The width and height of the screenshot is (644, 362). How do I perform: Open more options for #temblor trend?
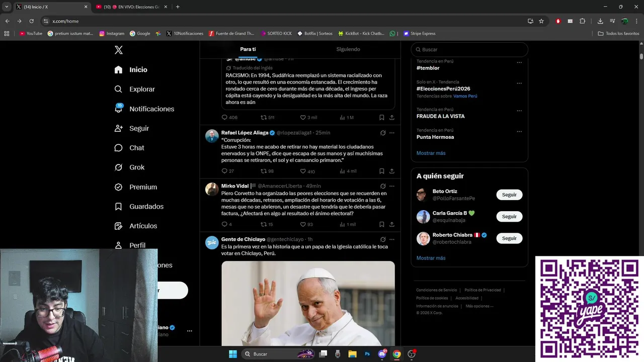[x=519, y=62]
